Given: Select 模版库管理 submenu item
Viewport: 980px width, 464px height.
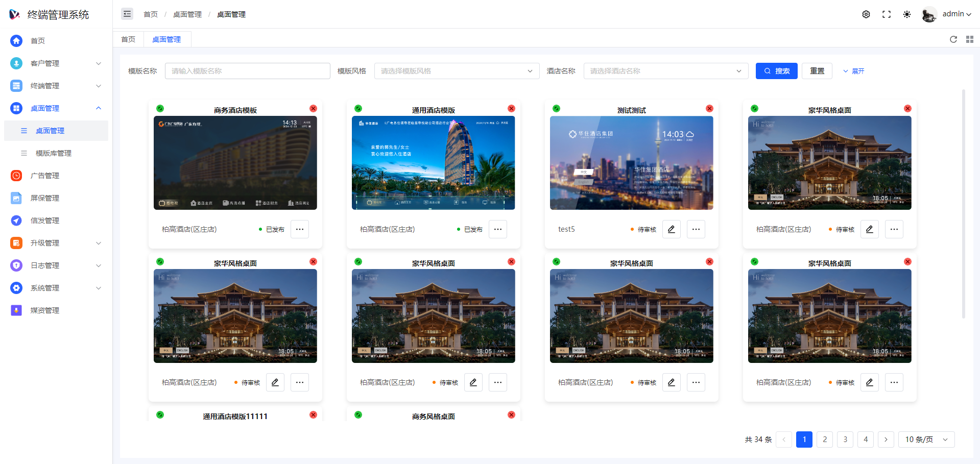Looking at the screenshot, I should click(x=56, y=153).
